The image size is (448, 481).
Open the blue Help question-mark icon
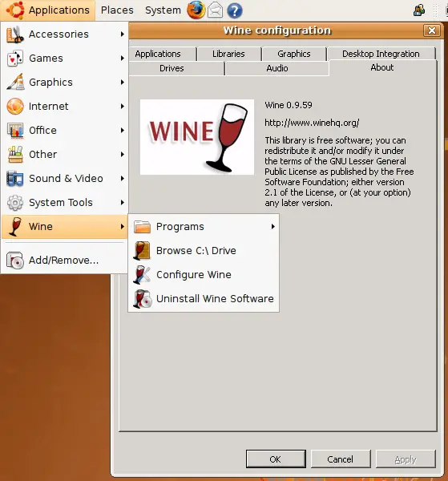(235, 10)
